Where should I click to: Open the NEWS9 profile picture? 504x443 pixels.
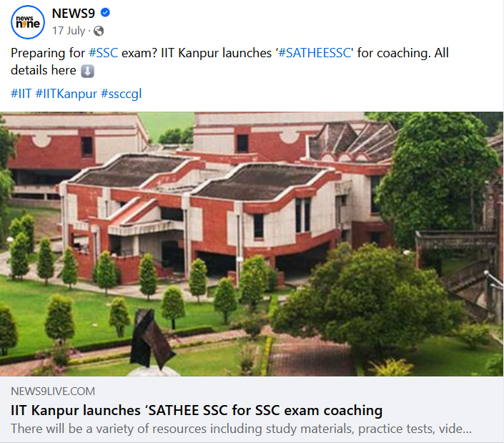click(28, 22)
